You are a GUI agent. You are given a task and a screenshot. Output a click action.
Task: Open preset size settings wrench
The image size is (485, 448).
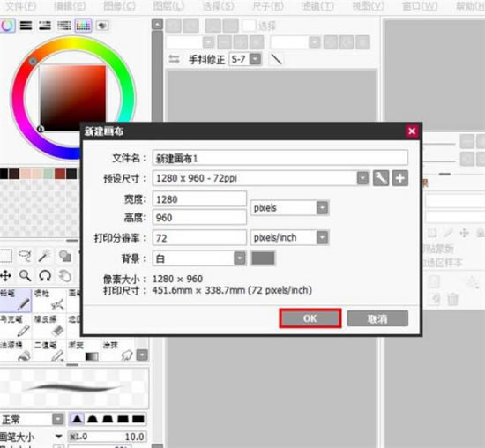tap(381, 178)
